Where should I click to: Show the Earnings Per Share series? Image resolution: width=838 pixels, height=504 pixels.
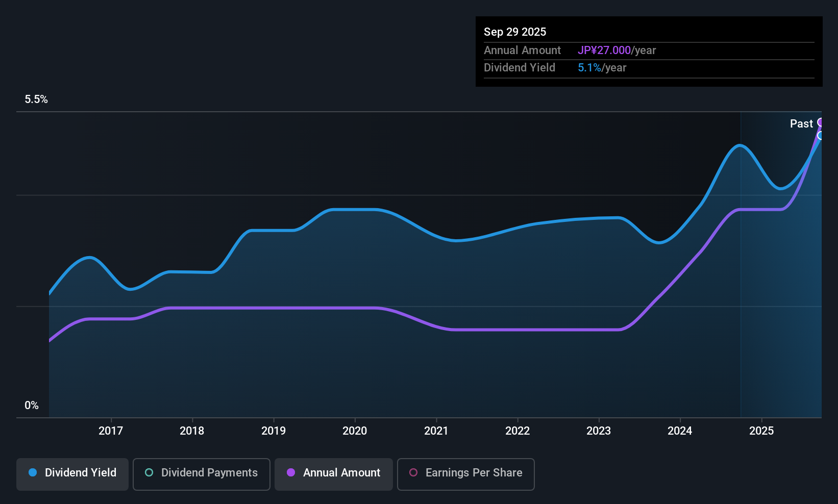(x=465, y=473)
